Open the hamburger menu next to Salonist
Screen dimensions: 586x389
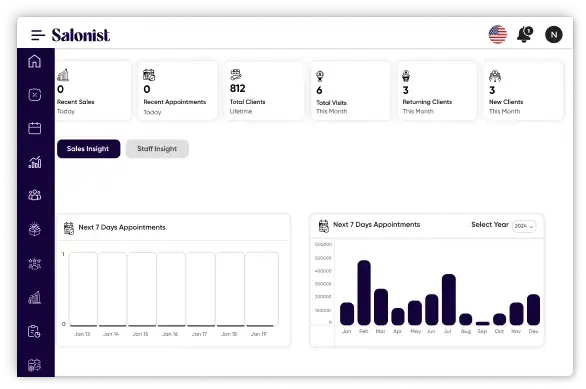(x=38, y=35)
